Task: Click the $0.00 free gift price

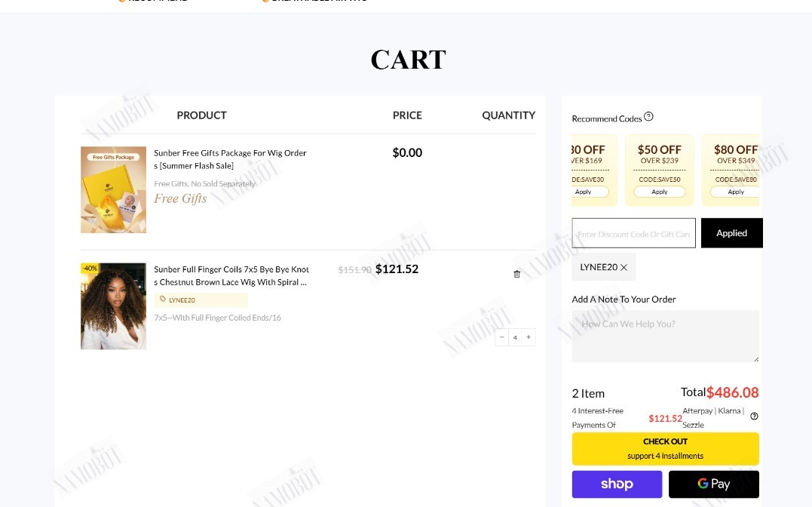Action: click(x=407, y=153)
